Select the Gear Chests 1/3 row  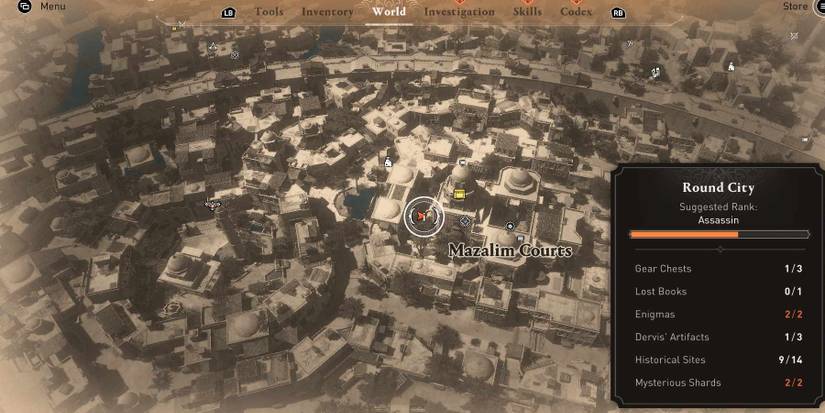pos(719,268)
